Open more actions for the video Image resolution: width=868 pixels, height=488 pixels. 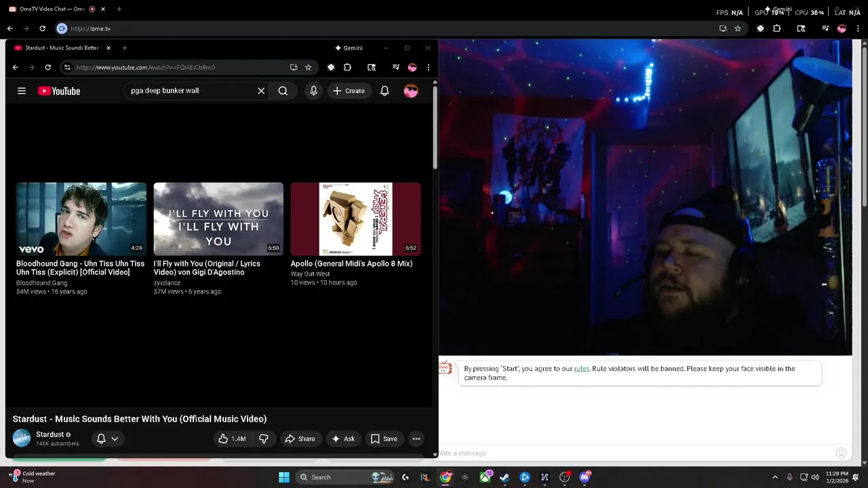416,439
